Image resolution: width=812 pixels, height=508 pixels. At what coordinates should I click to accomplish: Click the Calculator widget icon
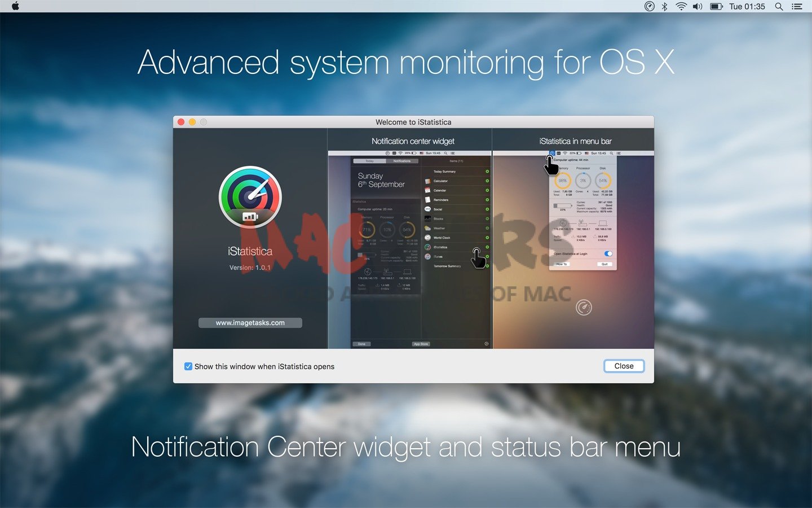pyautogui.click(x=428, y=181)
